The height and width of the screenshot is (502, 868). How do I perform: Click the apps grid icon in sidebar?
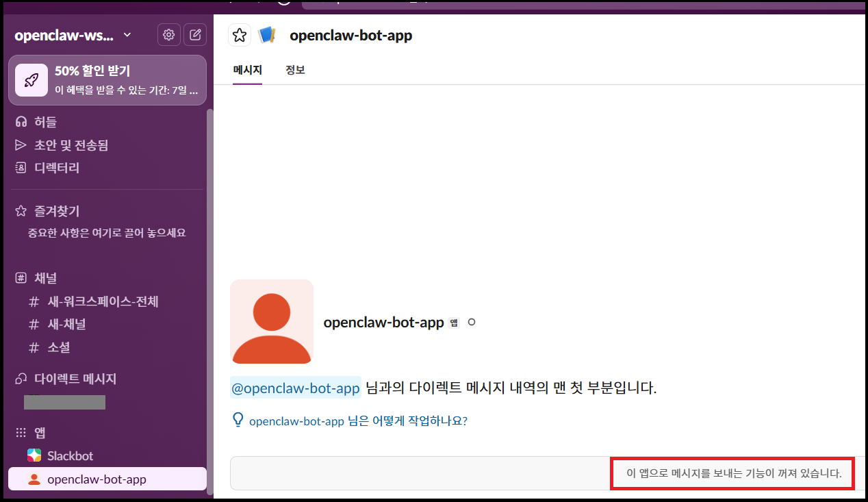click(21, 433)
